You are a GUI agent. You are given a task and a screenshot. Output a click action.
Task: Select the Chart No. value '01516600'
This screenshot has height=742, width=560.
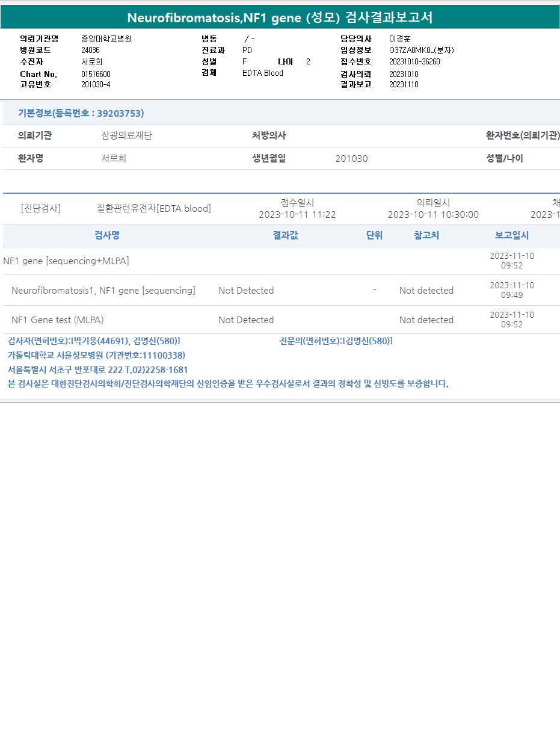(x=96, y=74)
